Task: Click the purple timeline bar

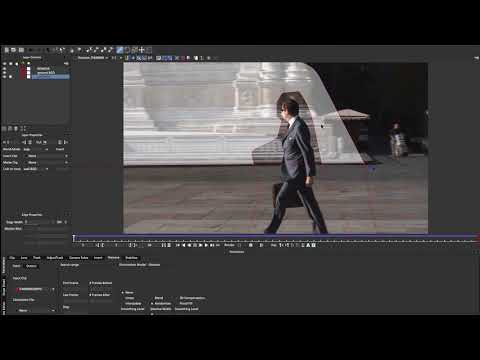Action: [276, 237]
